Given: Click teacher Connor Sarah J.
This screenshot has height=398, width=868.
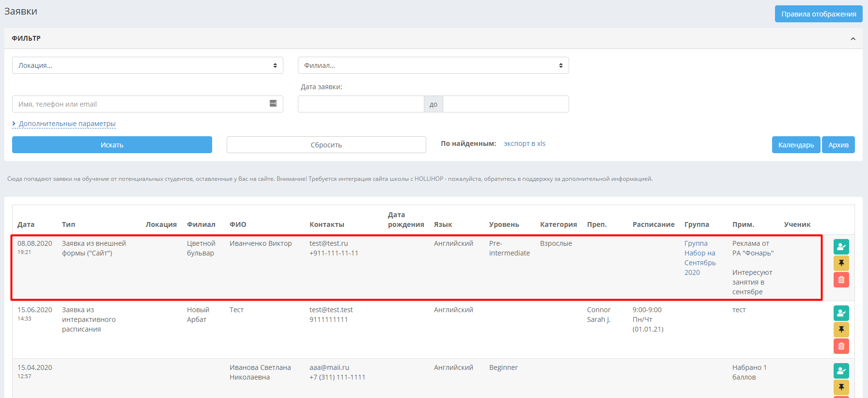Looking at the screenshot, I should pos(599,315).
